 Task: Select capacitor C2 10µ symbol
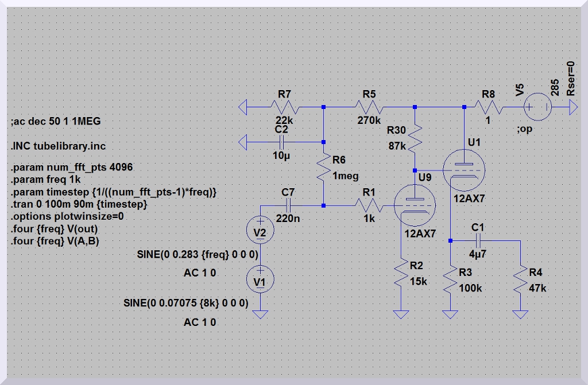coord(282,141)
